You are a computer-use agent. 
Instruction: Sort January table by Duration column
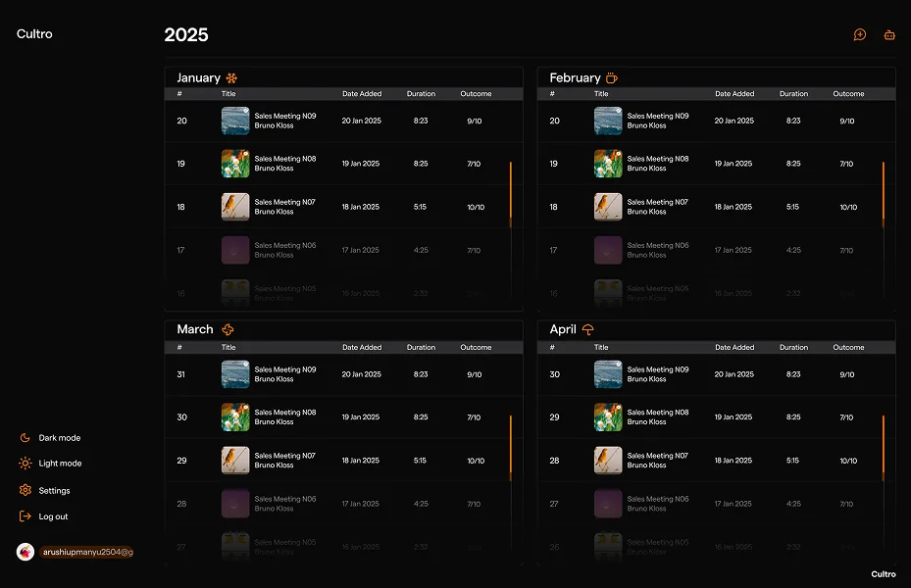[421, 94]
